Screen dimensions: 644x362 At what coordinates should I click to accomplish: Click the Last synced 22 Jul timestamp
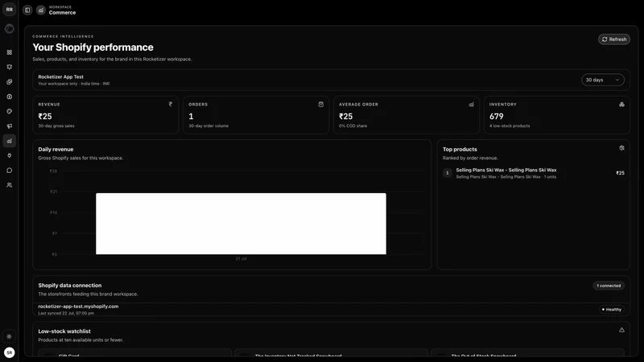click(x=66, y=313)
